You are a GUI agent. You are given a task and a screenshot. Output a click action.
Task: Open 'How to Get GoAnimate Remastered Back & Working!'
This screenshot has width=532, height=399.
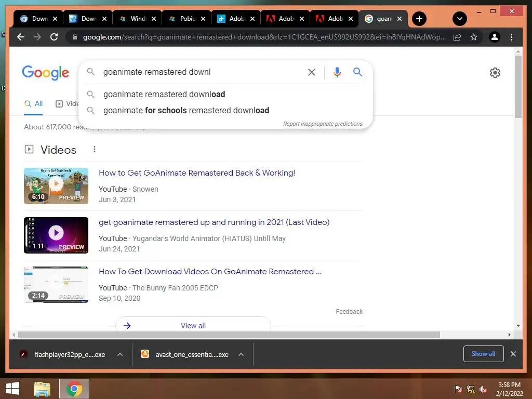tap(197, 173)
